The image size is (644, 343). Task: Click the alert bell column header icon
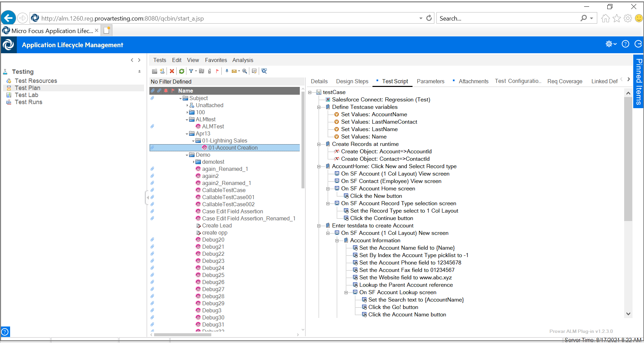click(x=166, y=91)
